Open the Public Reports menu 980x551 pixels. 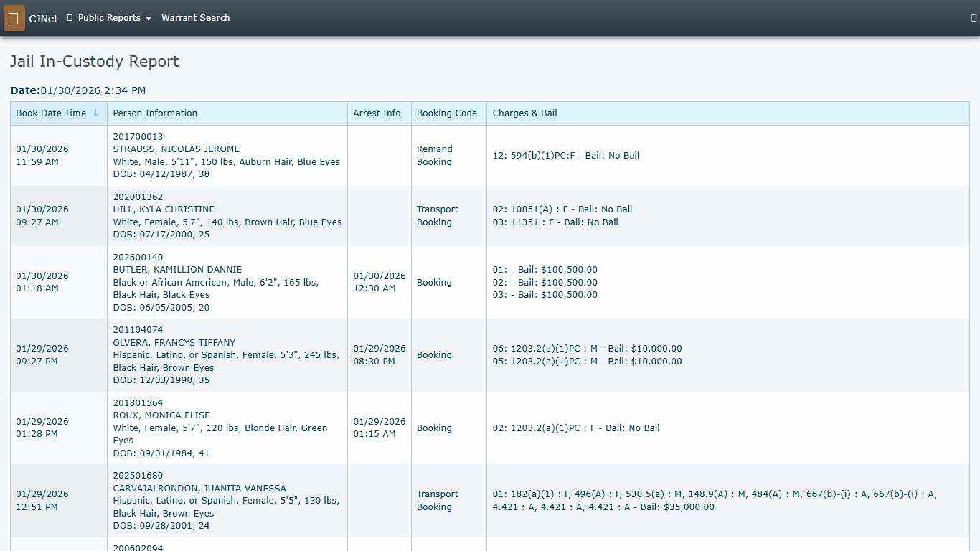pyautogui.click(x=110, y=18)
